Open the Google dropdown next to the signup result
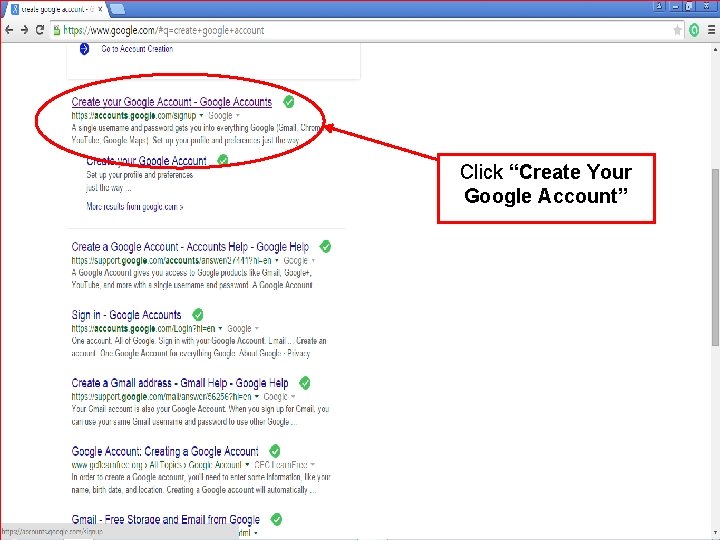Viewport: 720px width, 540px height. [x=224, y=116]
